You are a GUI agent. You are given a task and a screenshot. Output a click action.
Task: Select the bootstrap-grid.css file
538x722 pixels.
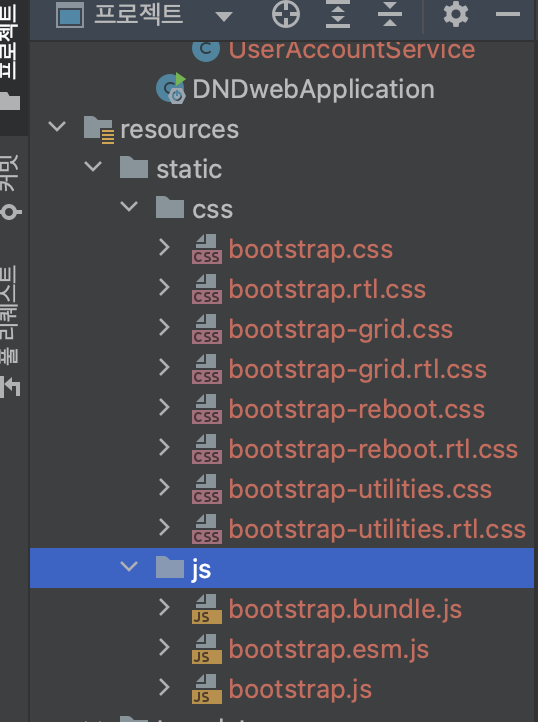click(341, 330)
